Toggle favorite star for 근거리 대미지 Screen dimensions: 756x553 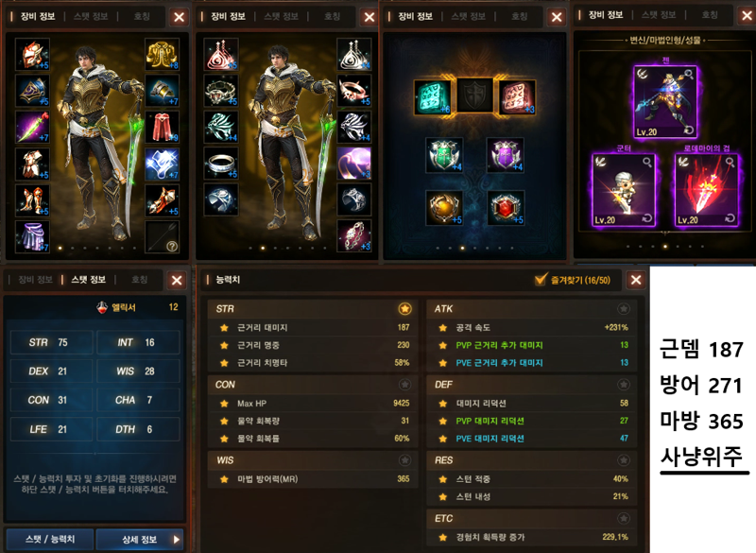(224, 328)
